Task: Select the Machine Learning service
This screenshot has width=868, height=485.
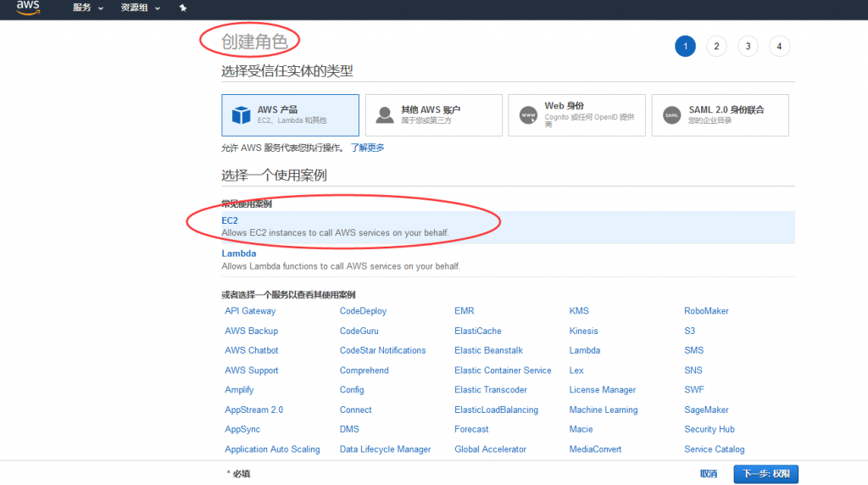Action: coord(604,410)
